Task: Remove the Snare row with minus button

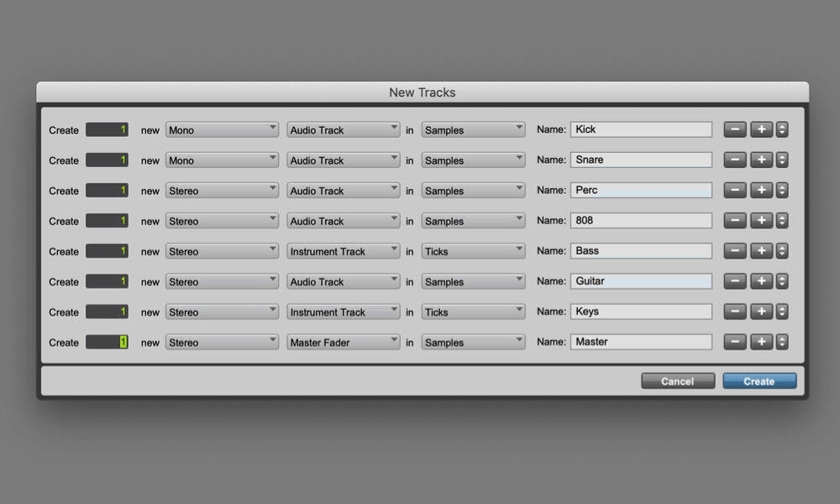Action: pyautogui.click(x=735, y=160)
